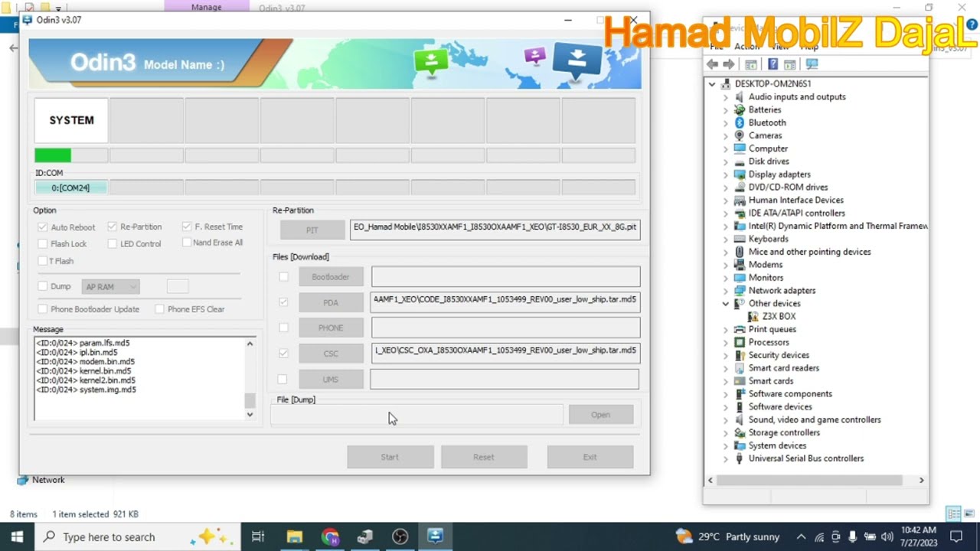
Task: Enable the T Flash checkbox
Action: (43, 261)
